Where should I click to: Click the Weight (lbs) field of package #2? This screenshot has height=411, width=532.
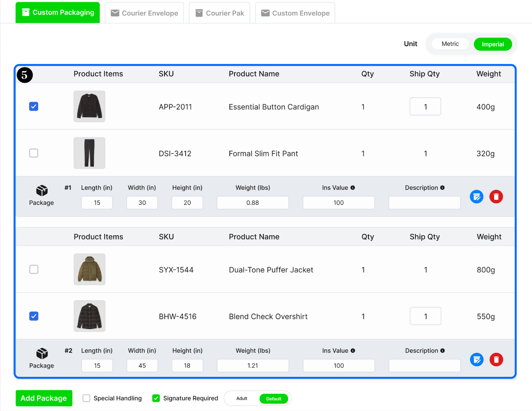pyautogui.click(x=253, y=365)
